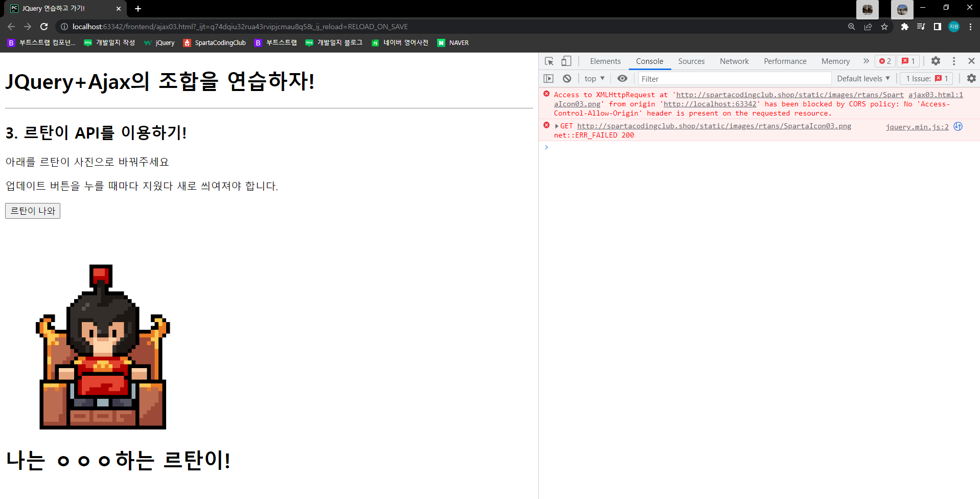Screen dimensions: 980x499
Task: Switch to the Elements tab
Action: point(605,61)
